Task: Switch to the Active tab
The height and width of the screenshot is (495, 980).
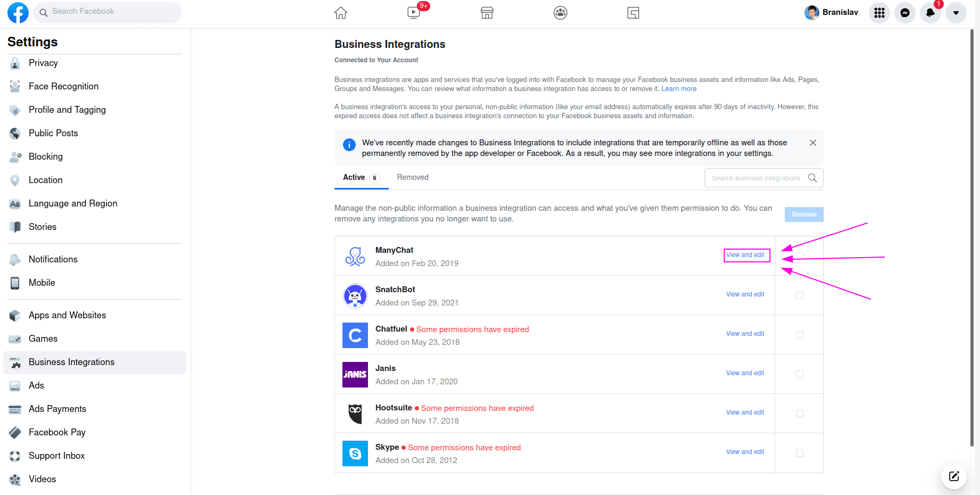Action: point(362,178)
